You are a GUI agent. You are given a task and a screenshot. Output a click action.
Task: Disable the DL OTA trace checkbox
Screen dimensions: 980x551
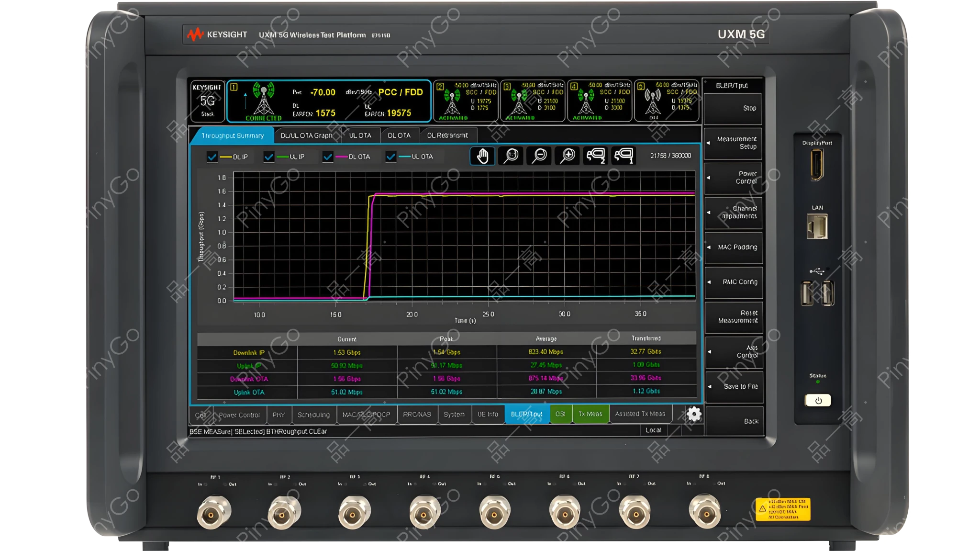click(x=328, y=157)
